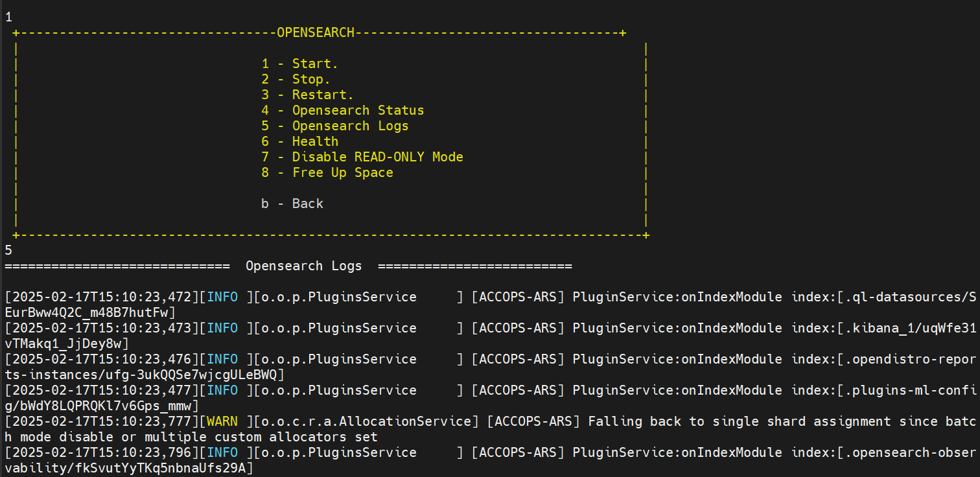Click the "Opensearch Logs" section heading
This screenshot has width=980, height=477.
point(303,266)
